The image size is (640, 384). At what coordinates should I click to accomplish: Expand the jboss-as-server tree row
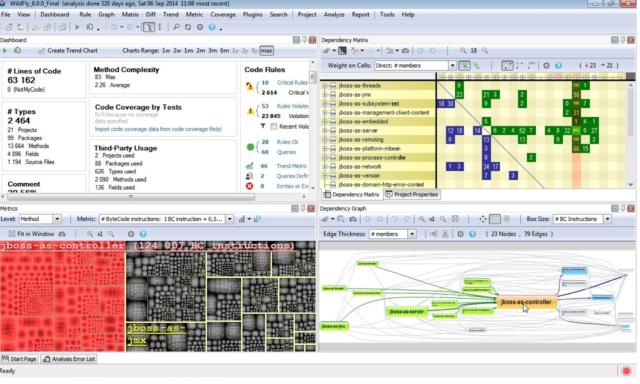(325, 131)
